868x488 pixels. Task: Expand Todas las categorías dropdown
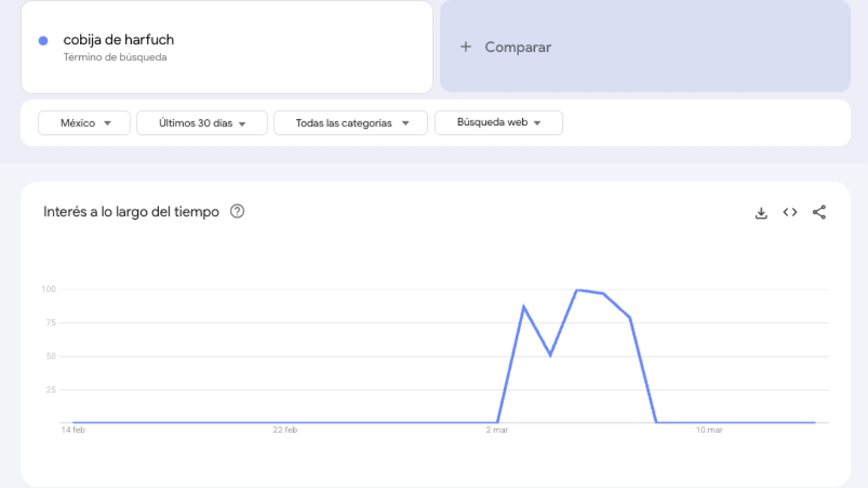(350, 123)
